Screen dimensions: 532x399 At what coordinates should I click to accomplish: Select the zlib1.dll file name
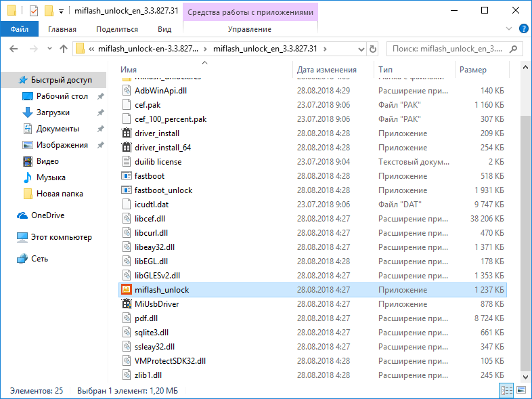148,375
